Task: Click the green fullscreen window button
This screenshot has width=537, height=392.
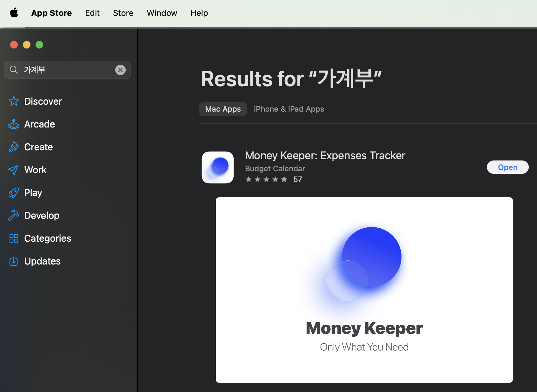Action: pos(39,45)
